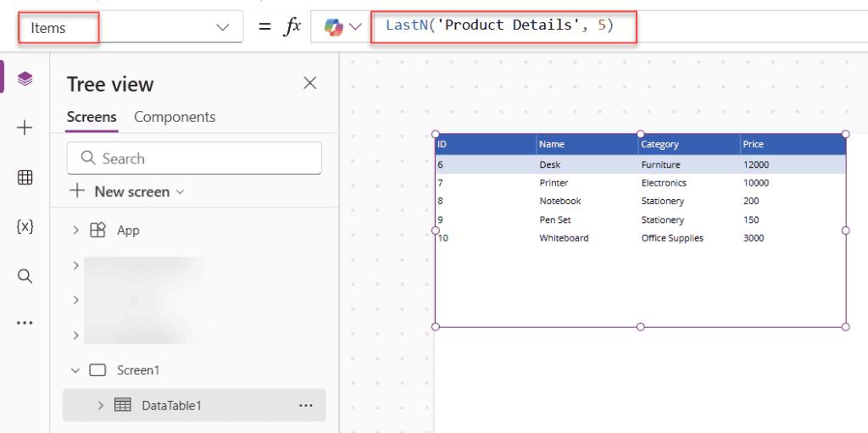Click the Screen1 screen icon
868x433 pixels.
pos(97,370)
